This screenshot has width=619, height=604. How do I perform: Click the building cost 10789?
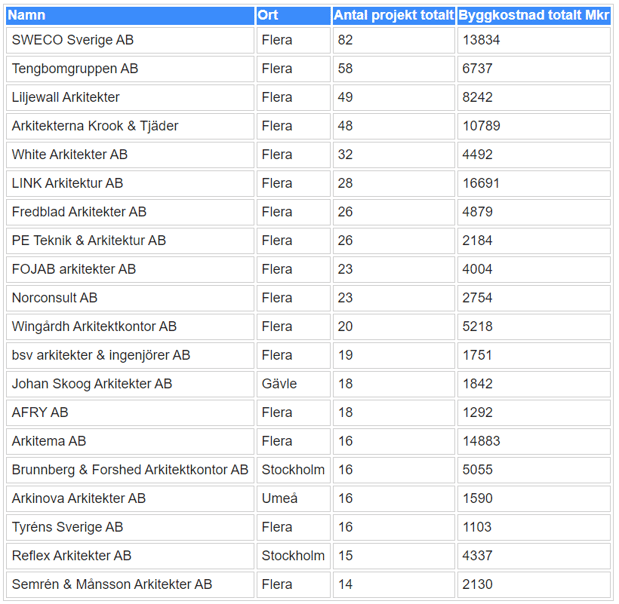click(534, 126)
